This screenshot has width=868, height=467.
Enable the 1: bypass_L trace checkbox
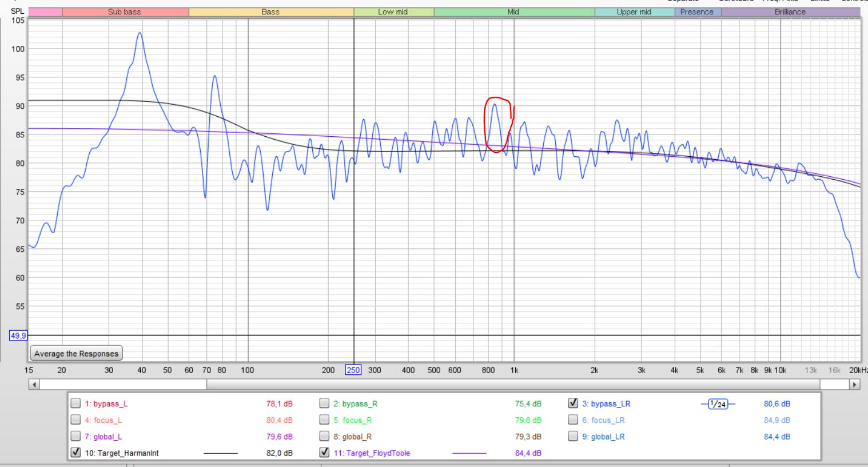click(x=75, y=403)
